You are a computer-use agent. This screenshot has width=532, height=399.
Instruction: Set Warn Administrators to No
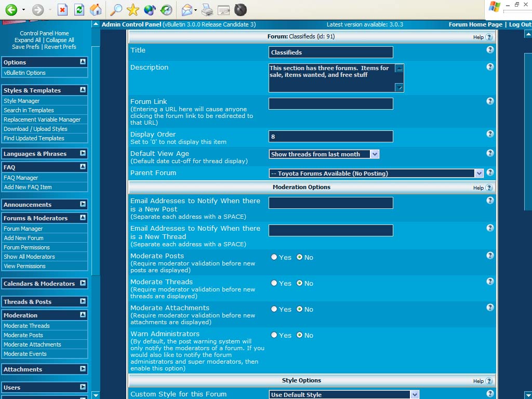pos(300,335)
